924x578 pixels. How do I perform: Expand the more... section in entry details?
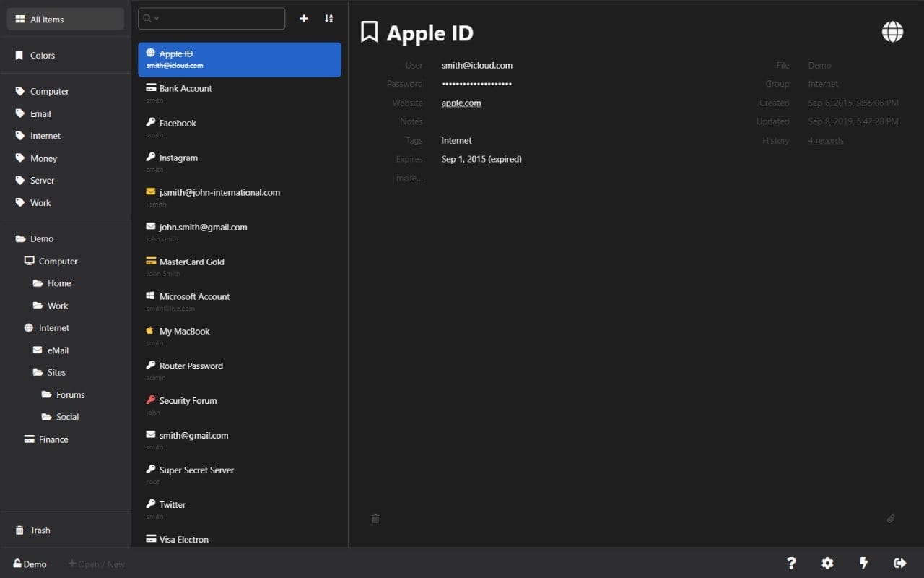pyautogui.click(x=409, y=178)
